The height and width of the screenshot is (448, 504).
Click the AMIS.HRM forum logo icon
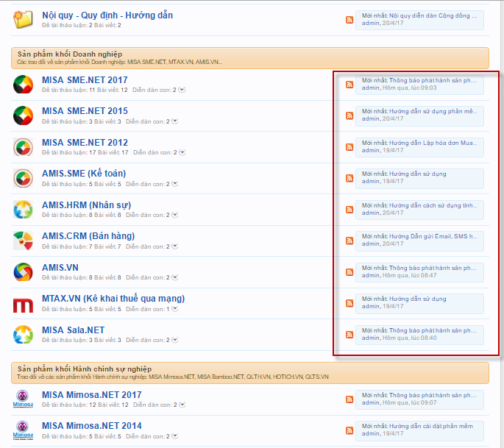coord(23,210)
